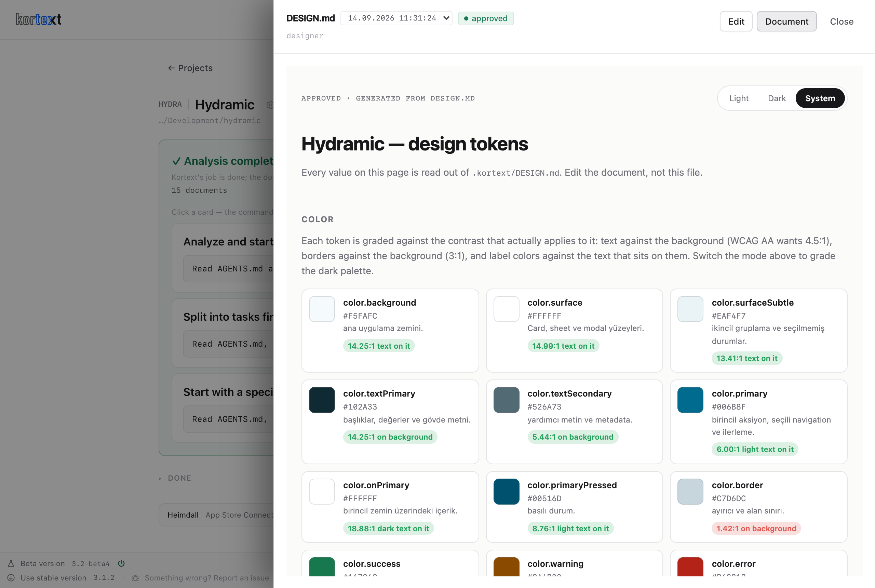Image resolution: width=875 pixels, height=588 pixels.
Task: Click the flask icon for Beta version
Action: pos(11,563)
